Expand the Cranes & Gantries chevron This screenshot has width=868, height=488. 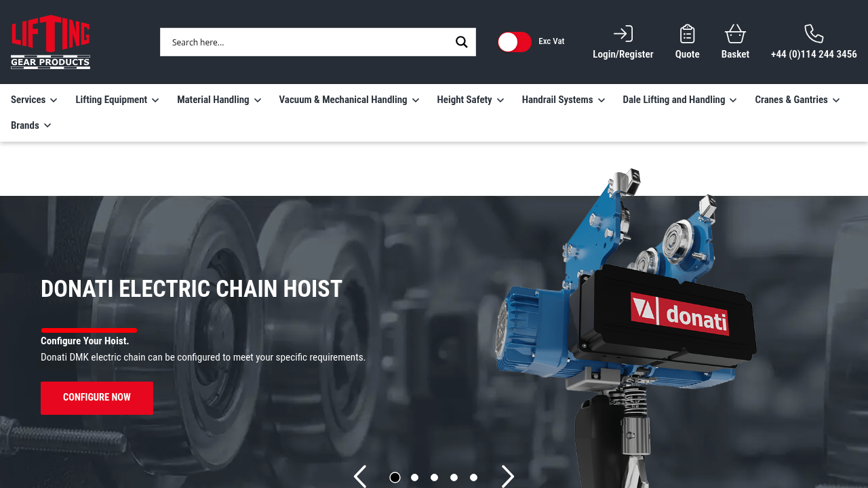point(836,100)
